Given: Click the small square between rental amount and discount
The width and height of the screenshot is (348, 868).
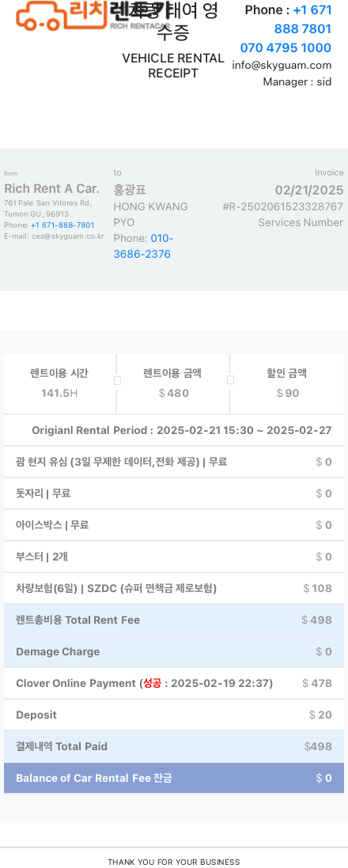Looking at the screenshot, I should (230, 379).
